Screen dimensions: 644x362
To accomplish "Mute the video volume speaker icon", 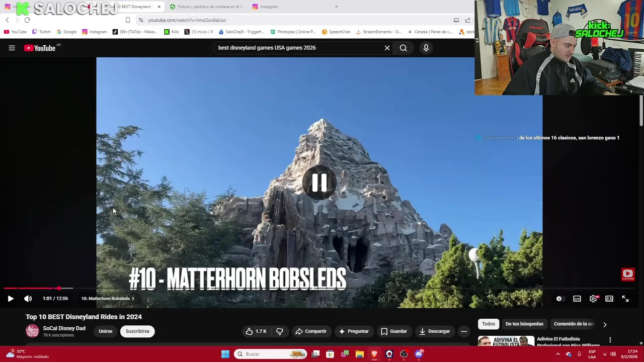I will 28,299.
